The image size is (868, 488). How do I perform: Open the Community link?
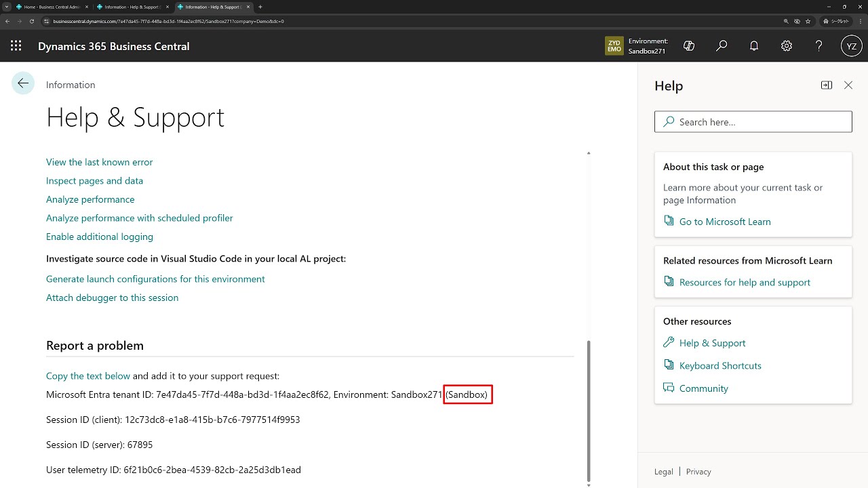coord(703,388)
